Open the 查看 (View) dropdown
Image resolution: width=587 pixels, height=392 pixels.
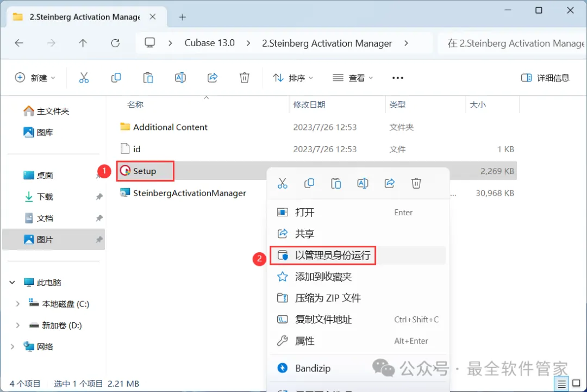pos(353,78)
